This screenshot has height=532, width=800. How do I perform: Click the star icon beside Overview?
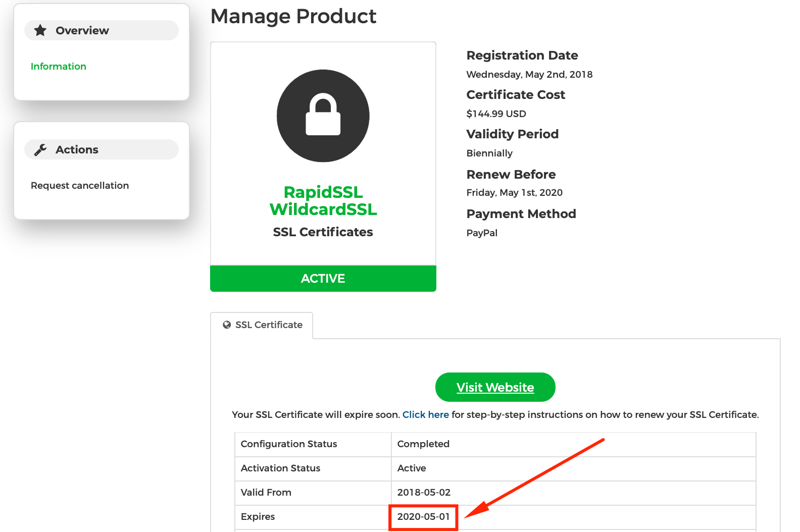click(x=40, y=30)
